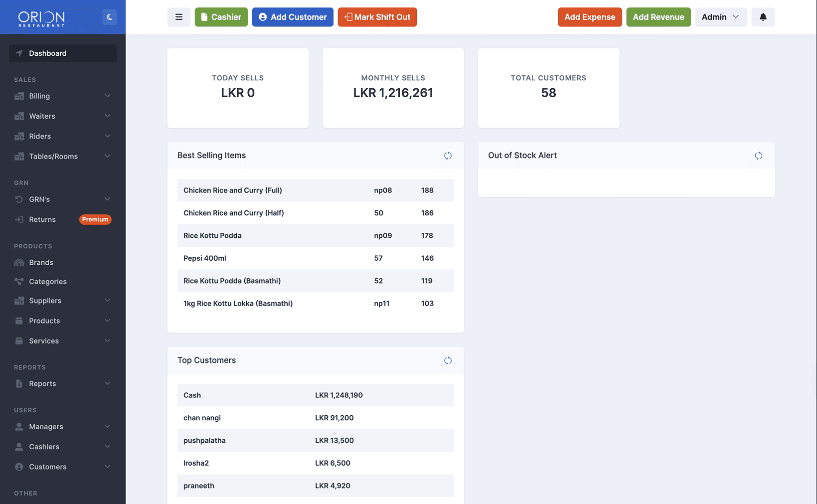The image size is (817, 504).
Task: Click the Add Customer button
Action: point(293,17)
